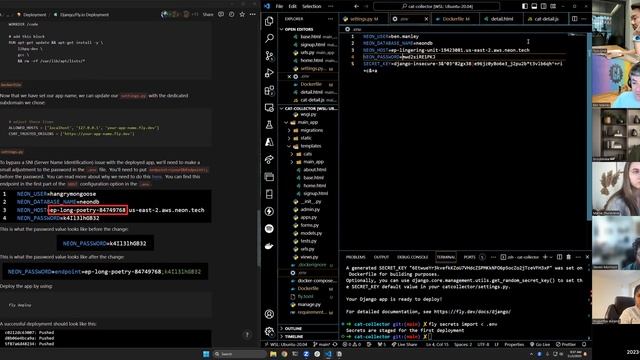Image resolution: width=640 pixels, height=360 pixels.
Task: Close the .env editor tab
Action: click(x=426, y=19)
